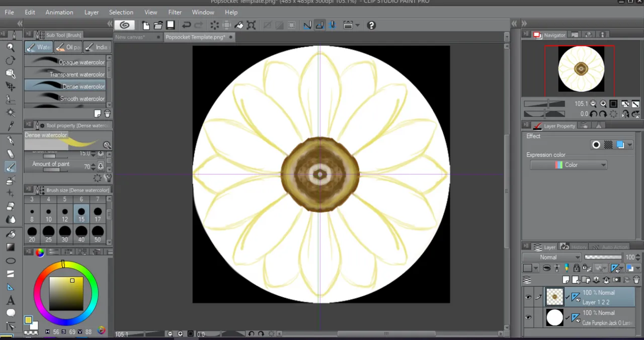The width and height of the screenshot is (644, 340).
Task: Flip canvas horizontally in Navigator
Action: pyautogui.click(x=626, y=114)
